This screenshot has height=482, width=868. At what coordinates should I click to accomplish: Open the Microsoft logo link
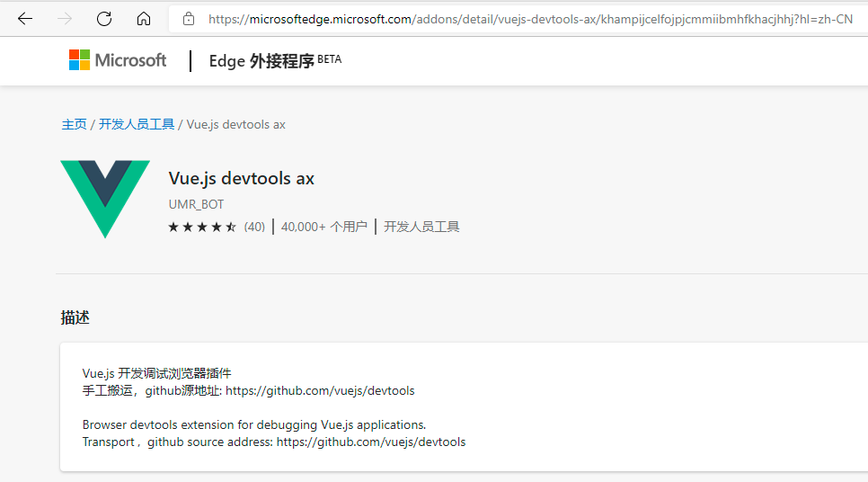(x=118, y=60)
